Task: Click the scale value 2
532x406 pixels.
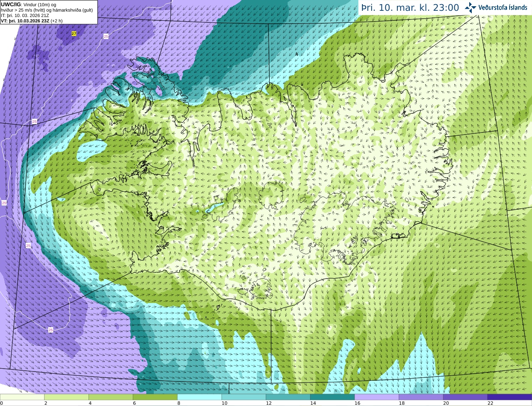Action: [x=45, y=403]
